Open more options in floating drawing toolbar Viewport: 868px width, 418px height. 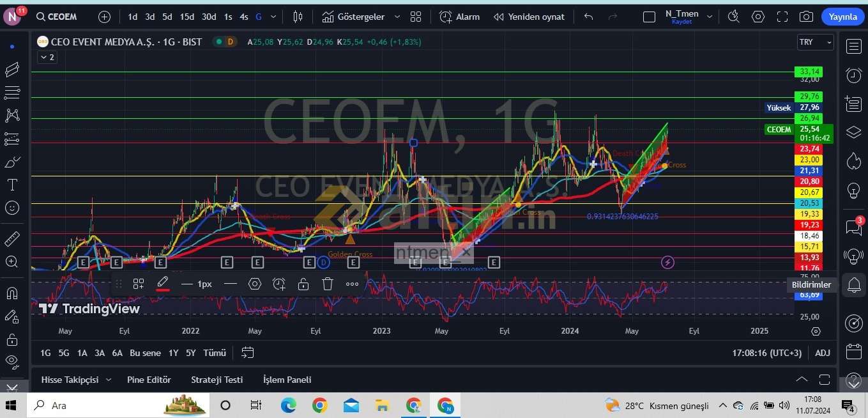352,284
